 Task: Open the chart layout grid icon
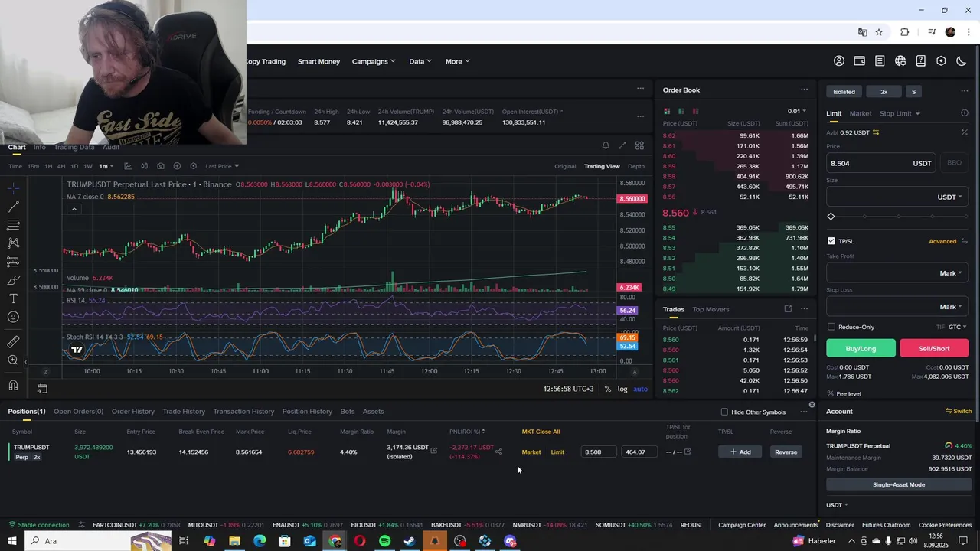point(639,145)
